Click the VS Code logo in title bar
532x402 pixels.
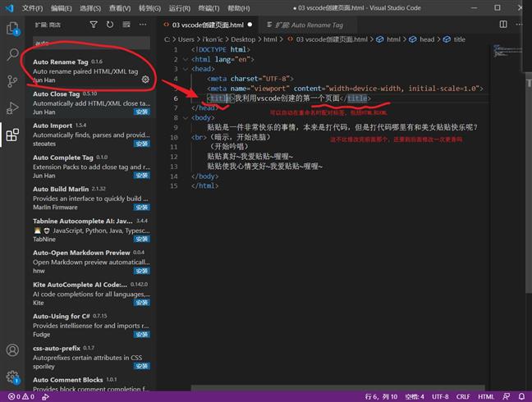[x=9, y=8]
